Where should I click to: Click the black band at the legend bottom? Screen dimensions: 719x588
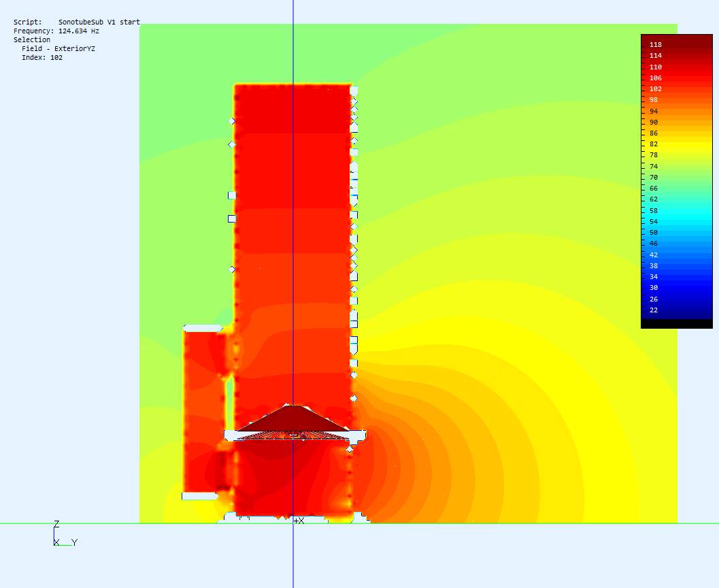[x=677, y=324]
